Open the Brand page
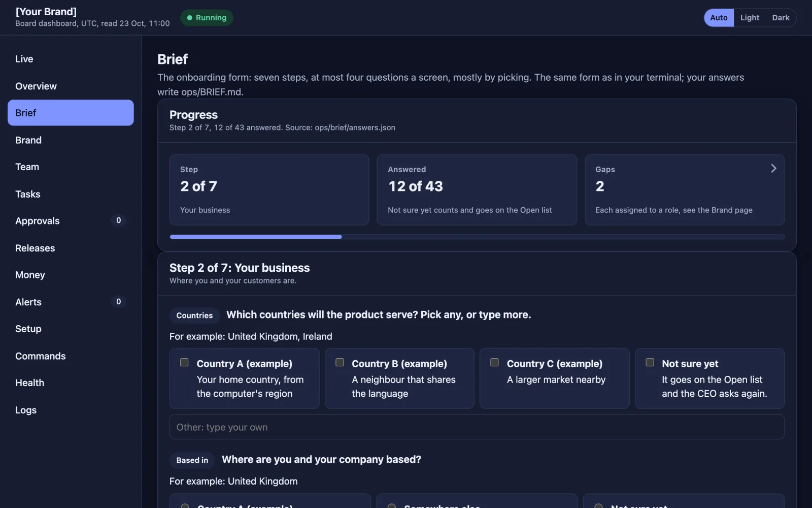The height and width of the screenshot is (508, 812). 71,140
